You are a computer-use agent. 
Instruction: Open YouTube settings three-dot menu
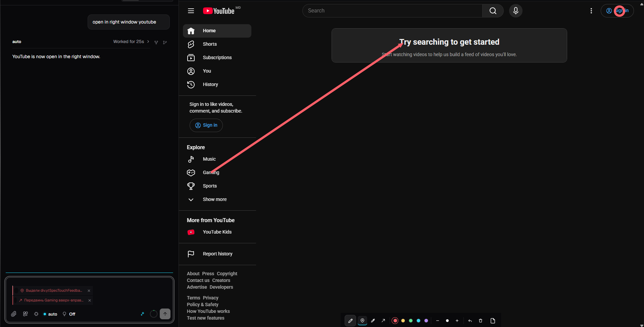[x=591, y=11]
